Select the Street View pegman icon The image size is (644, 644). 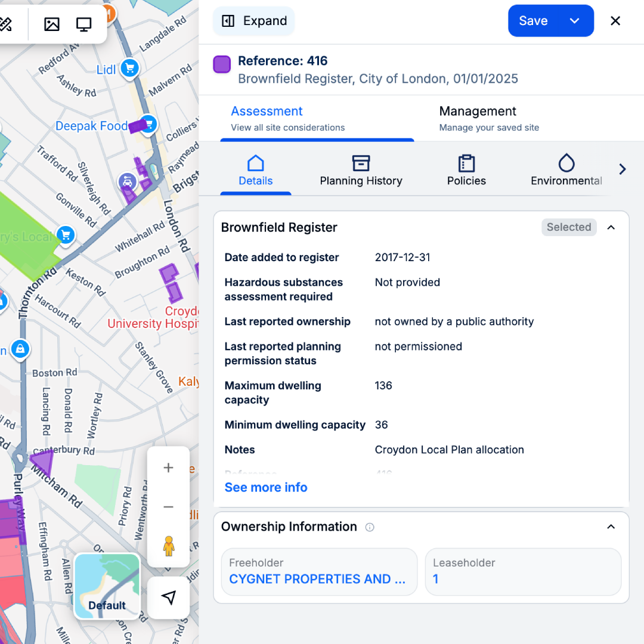tap(168, 546)
